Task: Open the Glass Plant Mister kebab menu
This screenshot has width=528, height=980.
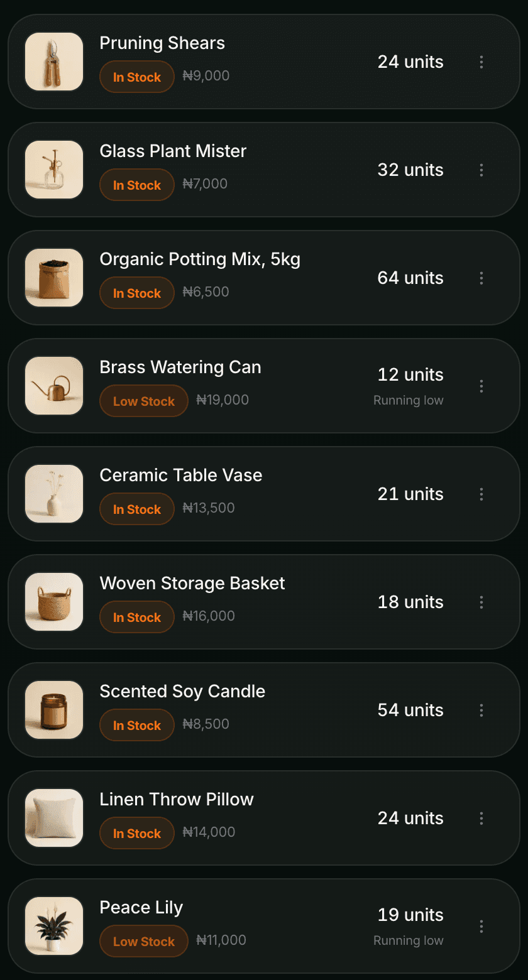Action: 481,170
